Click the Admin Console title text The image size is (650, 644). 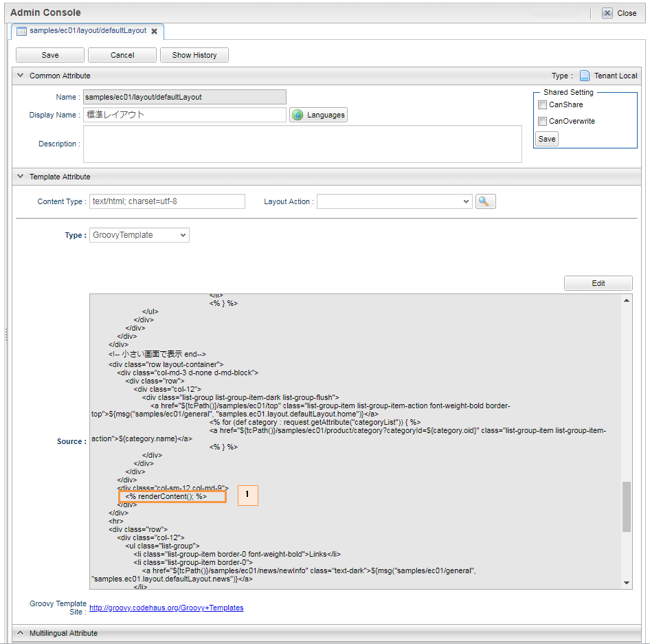pyautogui.click(x=45, y=12)
